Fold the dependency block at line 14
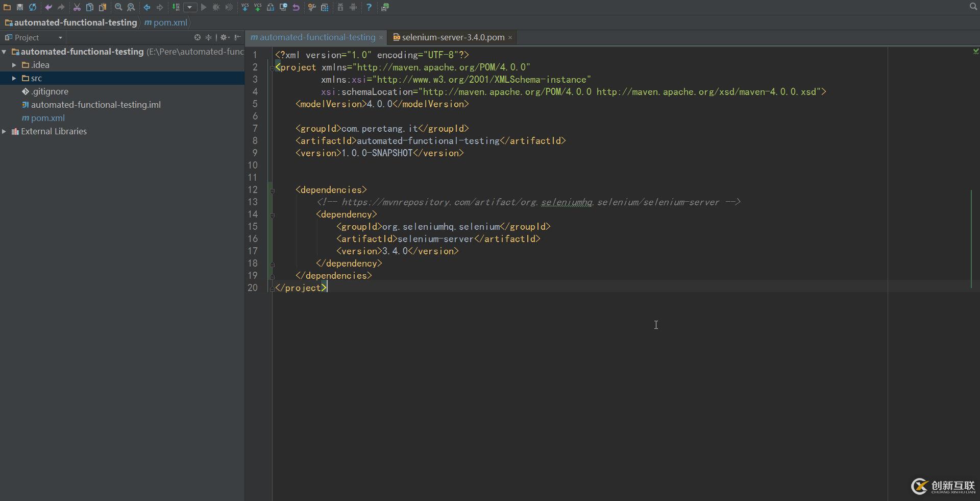 click(x=272, y=215)
